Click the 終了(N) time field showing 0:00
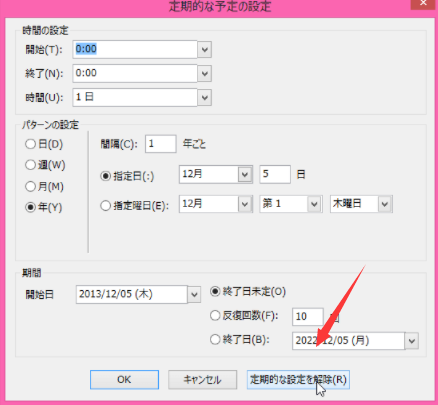The width and height of the screenshot is (438, 405). coord(135,73)
